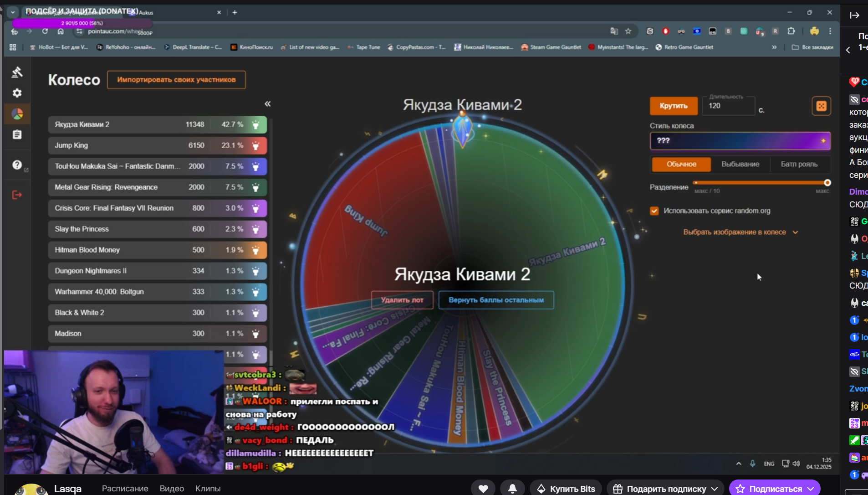Open the auction gavel page in sidebar

17,72
